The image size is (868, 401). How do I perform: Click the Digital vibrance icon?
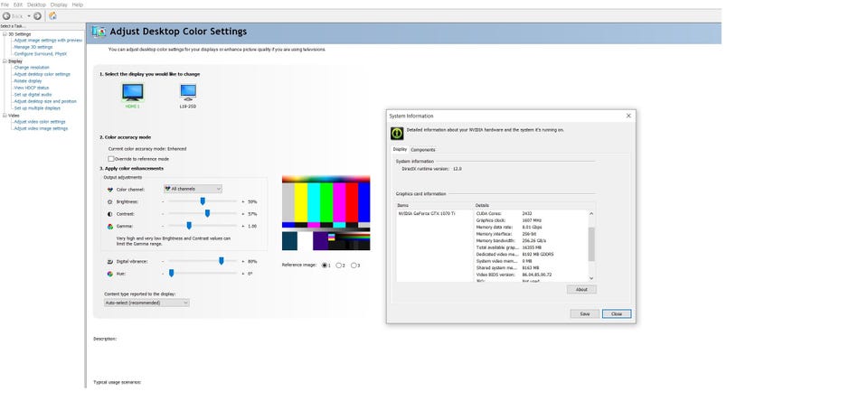point(110,261)
